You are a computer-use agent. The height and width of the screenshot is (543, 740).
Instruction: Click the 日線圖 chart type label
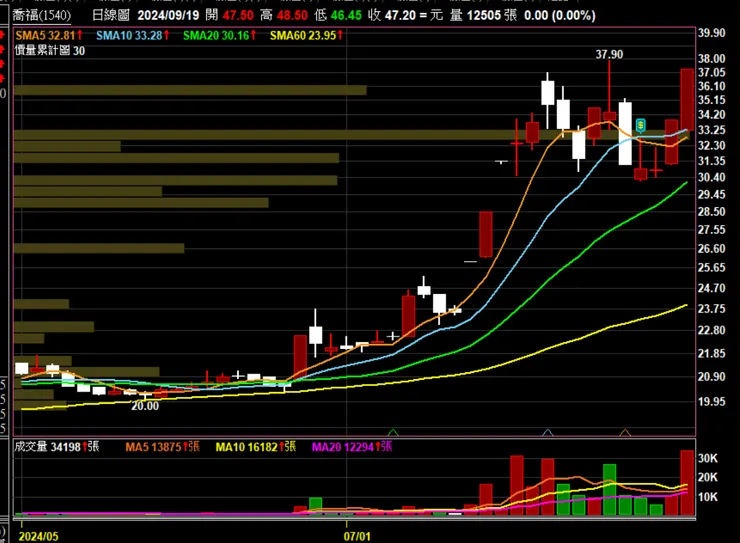click(x=111, y=15)
